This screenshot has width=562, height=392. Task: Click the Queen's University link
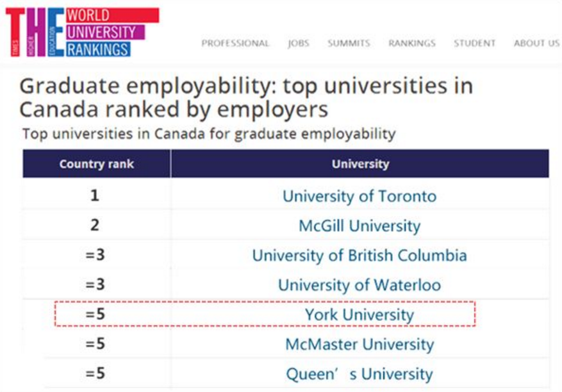360,373
